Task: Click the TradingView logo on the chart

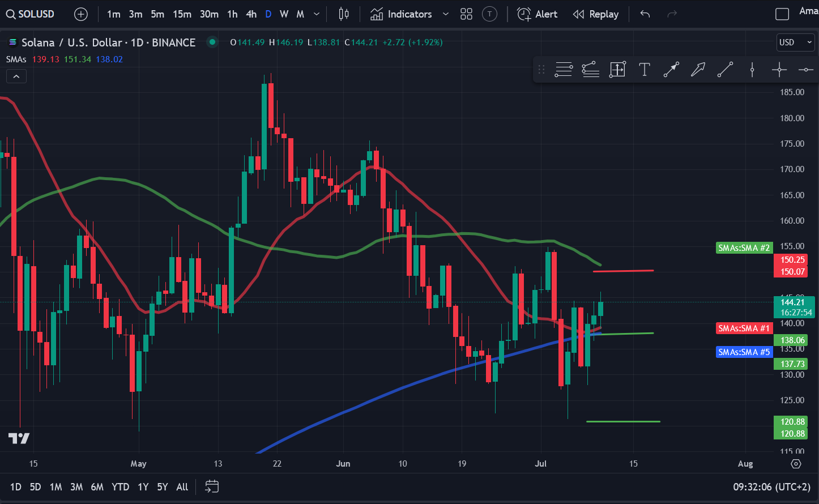Action: coord(19,438)
